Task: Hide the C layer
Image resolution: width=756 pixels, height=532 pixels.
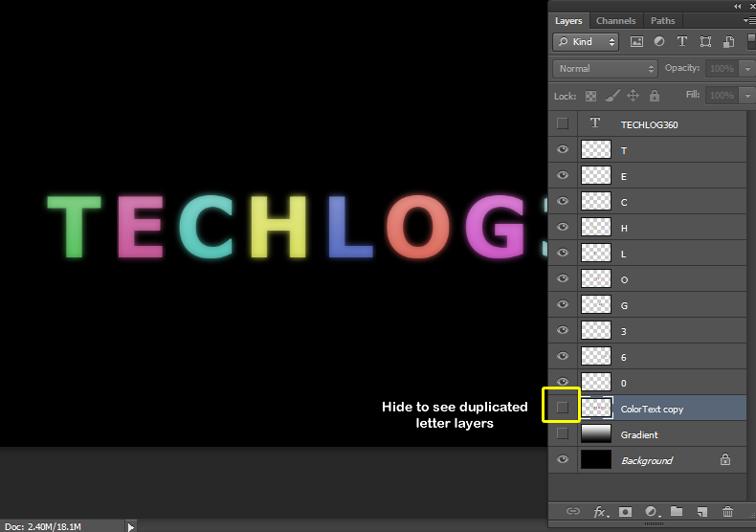Action: (x=562, y=201)
